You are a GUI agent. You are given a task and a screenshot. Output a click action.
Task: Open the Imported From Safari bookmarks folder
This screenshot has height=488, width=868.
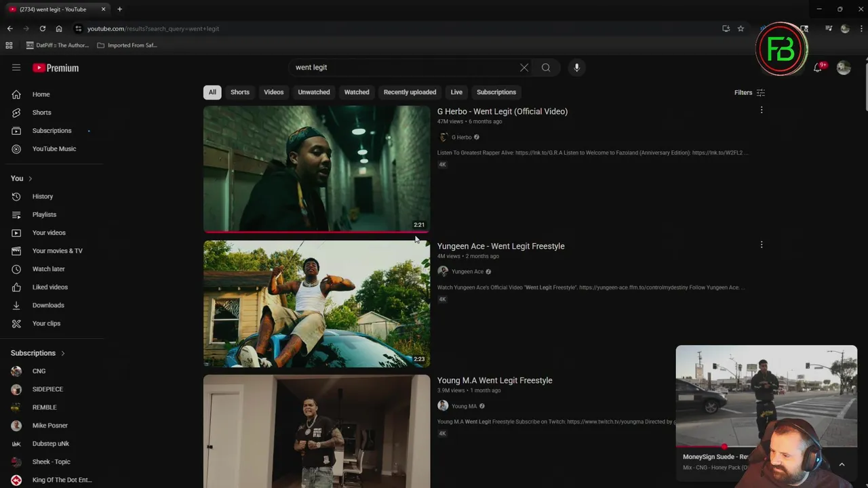[x=127, y=45]
